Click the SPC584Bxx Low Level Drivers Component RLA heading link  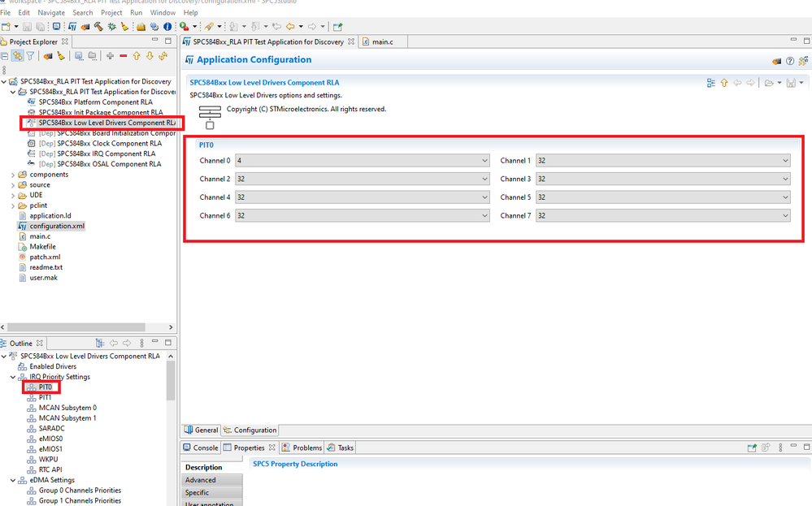264,83
